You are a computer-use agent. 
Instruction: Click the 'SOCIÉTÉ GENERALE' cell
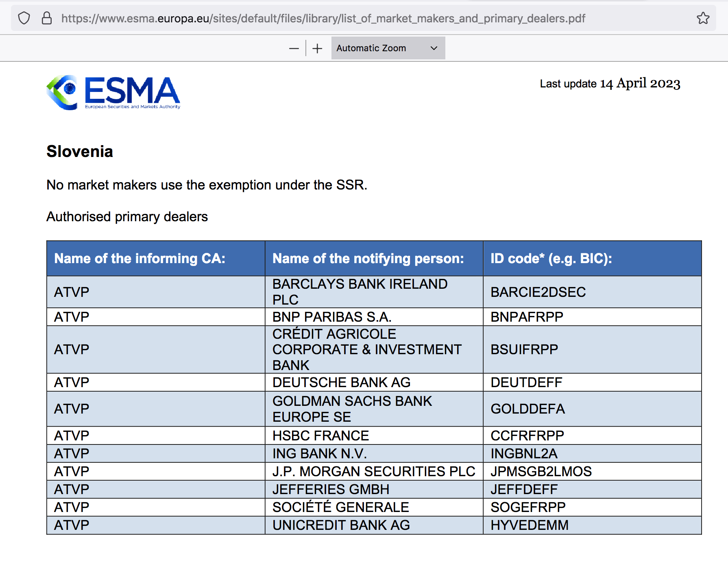374,507
